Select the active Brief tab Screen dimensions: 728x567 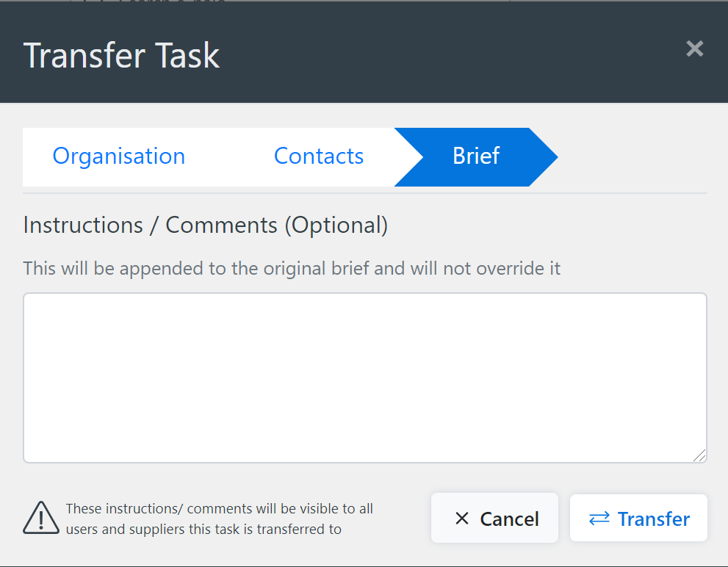[x=475, y=156]
